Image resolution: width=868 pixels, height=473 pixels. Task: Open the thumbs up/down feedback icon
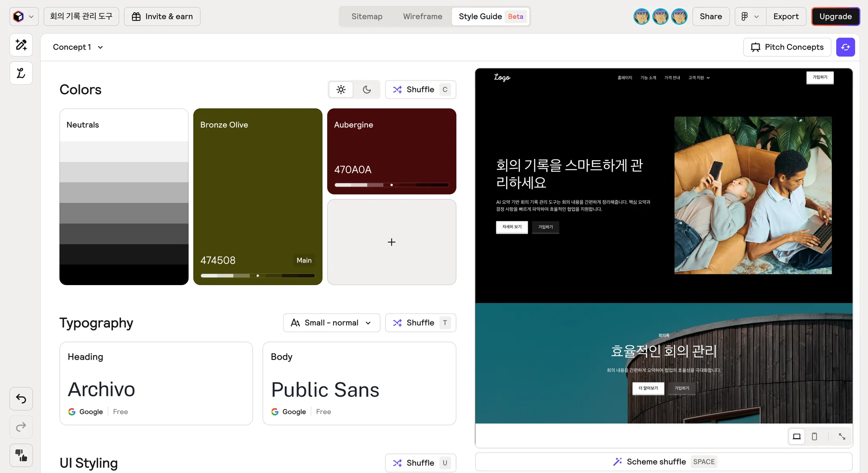[21, 455]
